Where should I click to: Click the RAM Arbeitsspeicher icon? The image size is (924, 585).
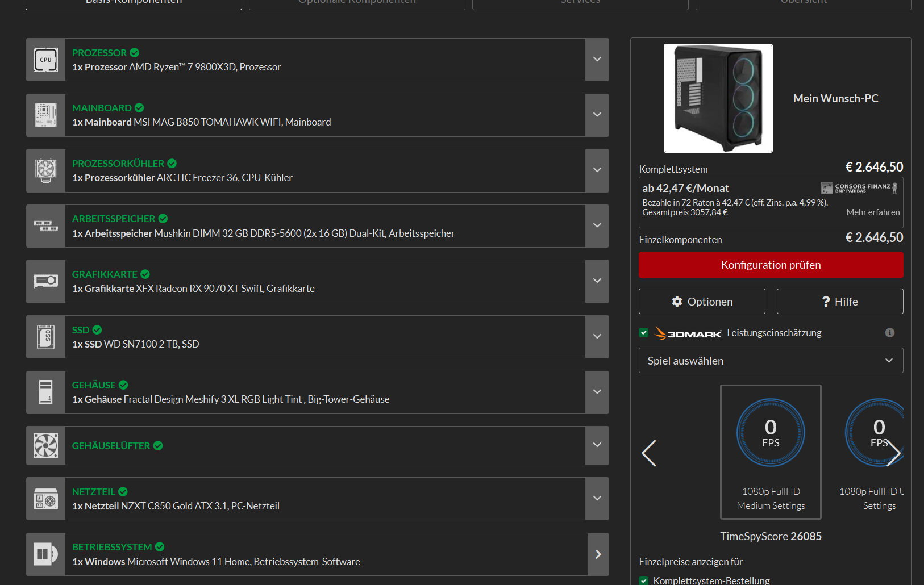[x=45, y=226]
